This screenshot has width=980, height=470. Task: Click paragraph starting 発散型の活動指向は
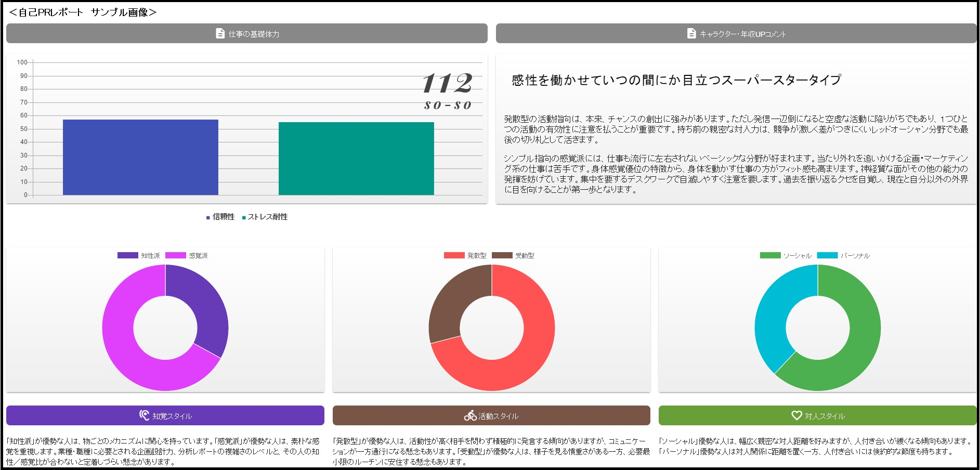[x=736, y=129]
